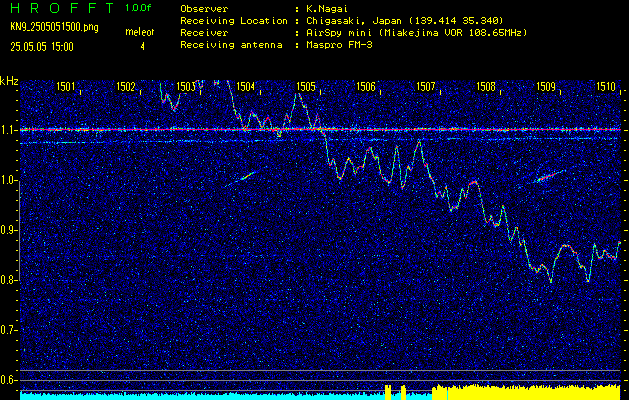Click the meteor echo streak near 1509
The height and width of the screenshot is (400, 629).
[550, 176]
